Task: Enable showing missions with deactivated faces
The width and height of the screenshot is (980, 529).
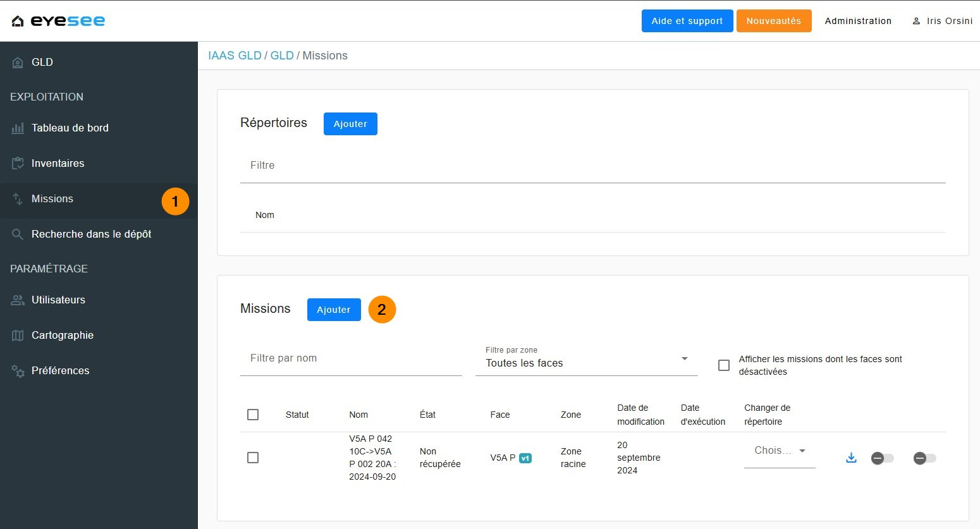Action: click(724, 365)
